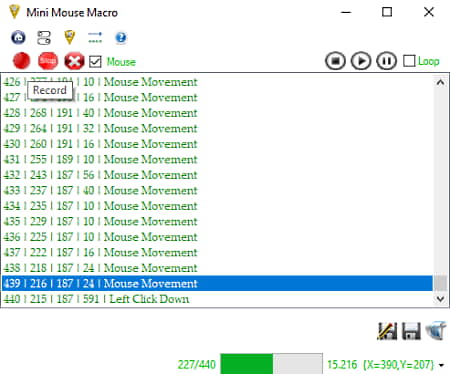Select row 436 | 225 | 187 | 10
Image resolution: width=450 pixels, height=374 pixels.
pyautogui.click(x=217, y=237)
